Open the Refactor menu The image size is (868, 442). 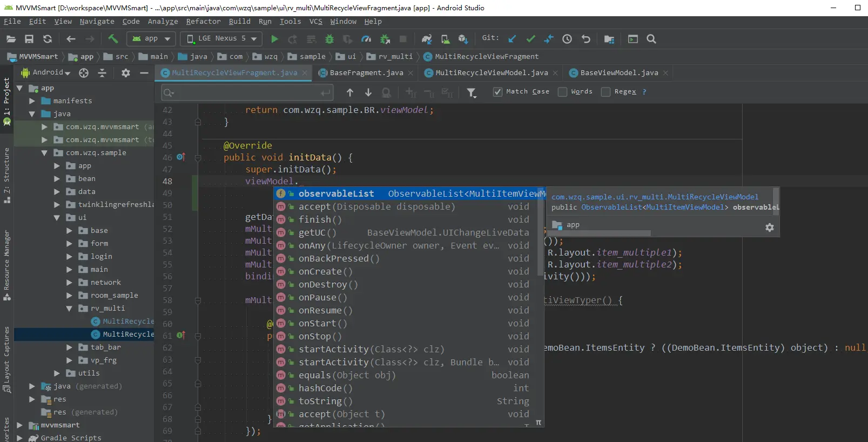coord(203,22)
